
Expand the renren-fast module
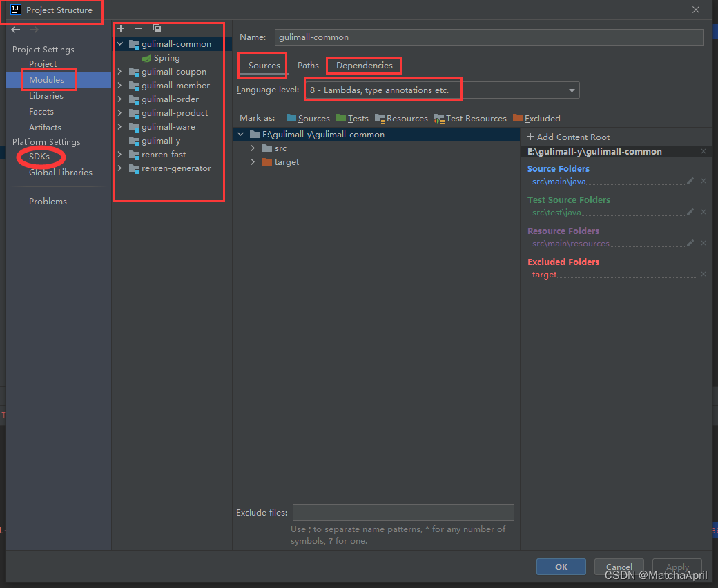120,154
